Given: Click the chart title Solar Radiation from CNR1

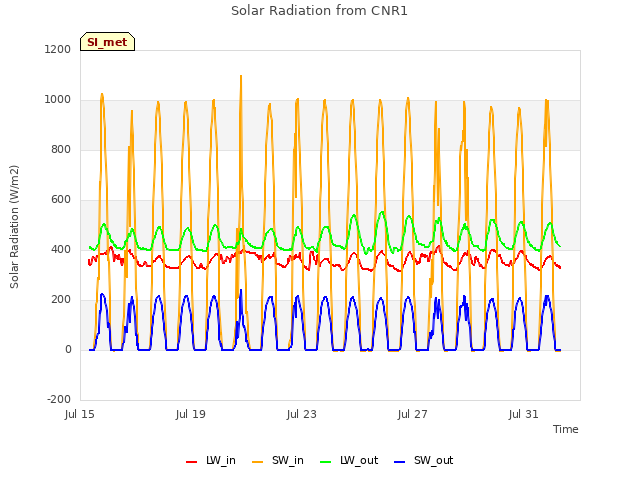Looking at the screenshot, I should coord(319,11).
